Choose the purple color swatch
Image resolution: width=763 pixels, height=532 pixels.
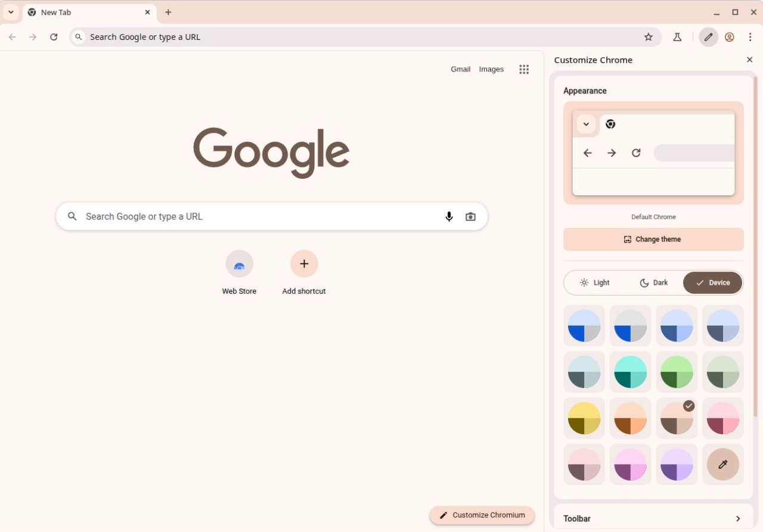[x=677, y=464]
